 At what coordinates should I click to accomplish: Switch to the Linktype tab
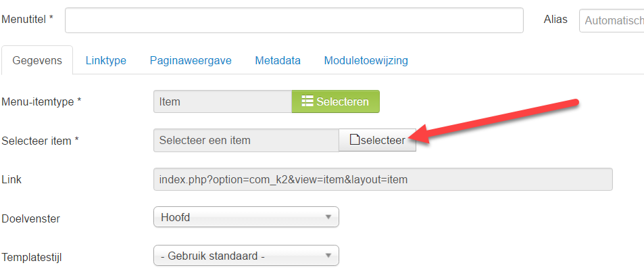tap(106, 60)
